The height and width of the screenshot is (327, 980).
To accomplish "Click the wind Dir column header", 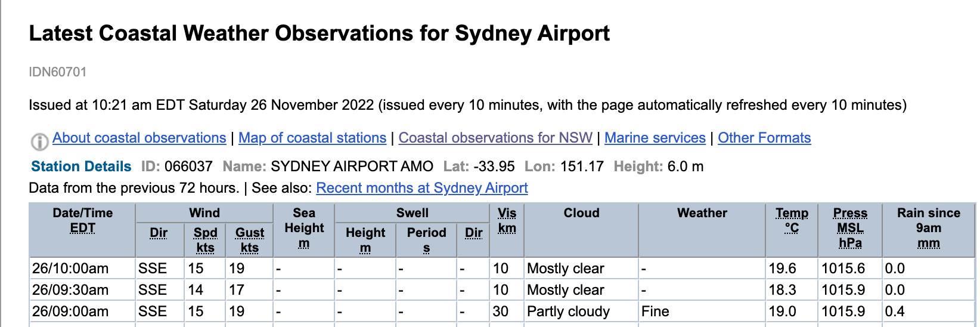I will click(x=159, y=233).
